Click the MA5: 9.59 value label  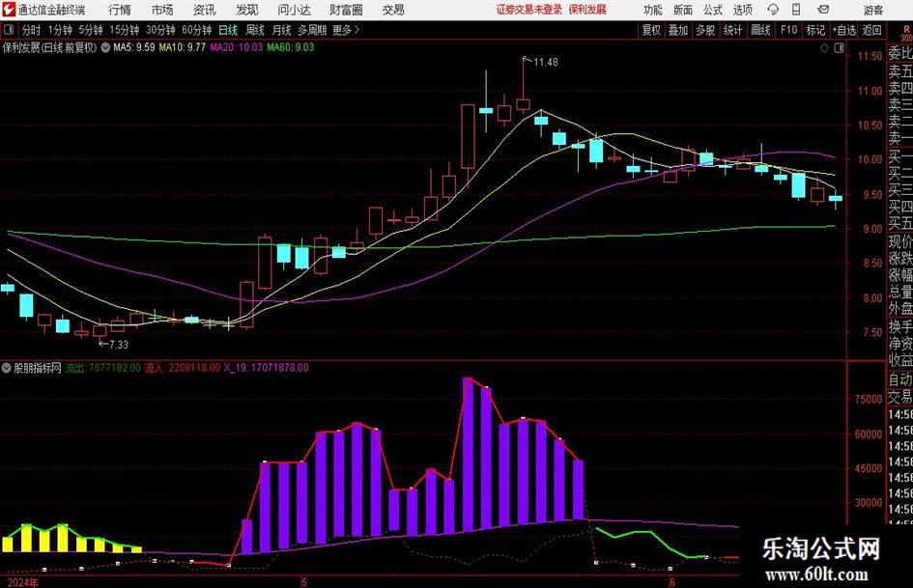[x=134, y=47]
